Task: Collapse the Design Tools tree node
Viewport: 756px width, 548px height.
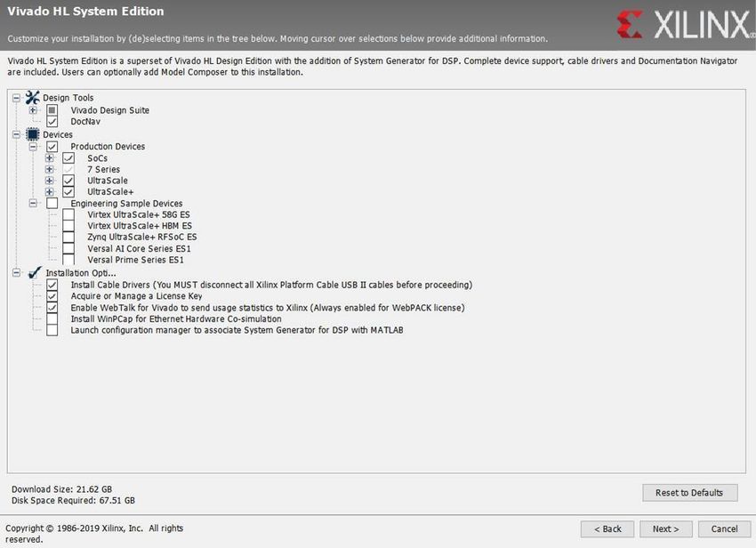Action: pyautogui.click(x=16, y=98)
